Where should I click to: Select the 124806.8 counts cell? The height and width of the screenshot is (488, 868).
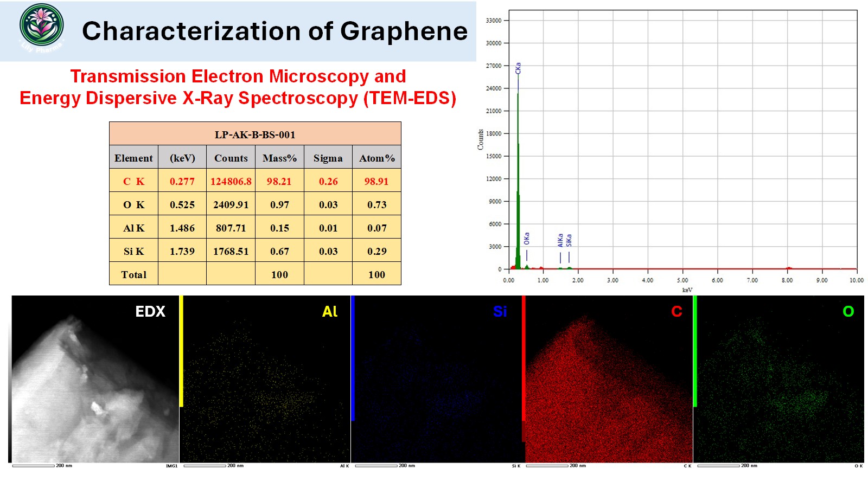[x=231, y=182]
